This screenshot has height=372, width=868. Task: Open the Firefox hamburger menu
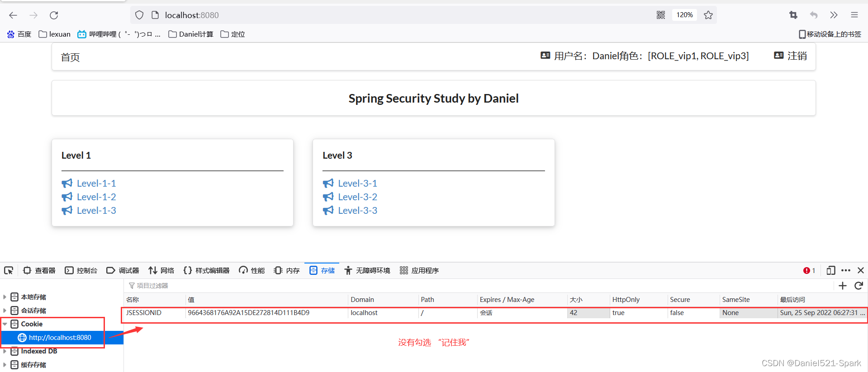854,15
